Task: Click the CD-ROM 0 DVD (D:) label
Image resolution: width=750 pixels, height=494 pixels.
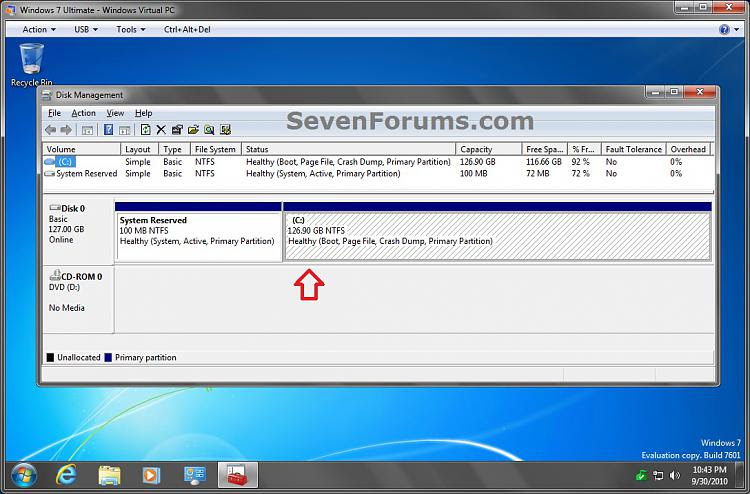Action: point(78,299)
